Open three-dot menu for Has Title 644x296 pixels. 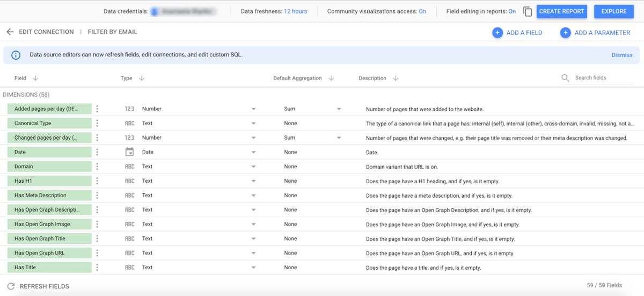coord(97,268)
